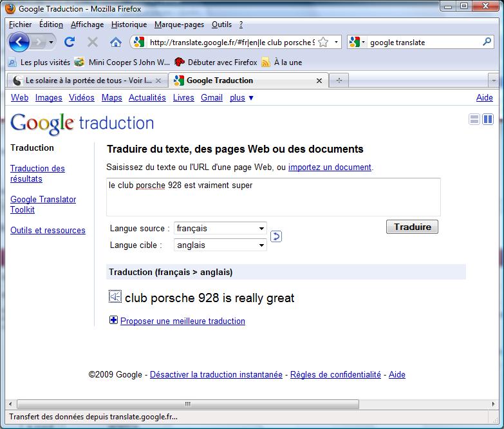The height and width of the screenshot is (429, 504).
Task: Click the site favicon in the address bar
Action: point(139,42)
